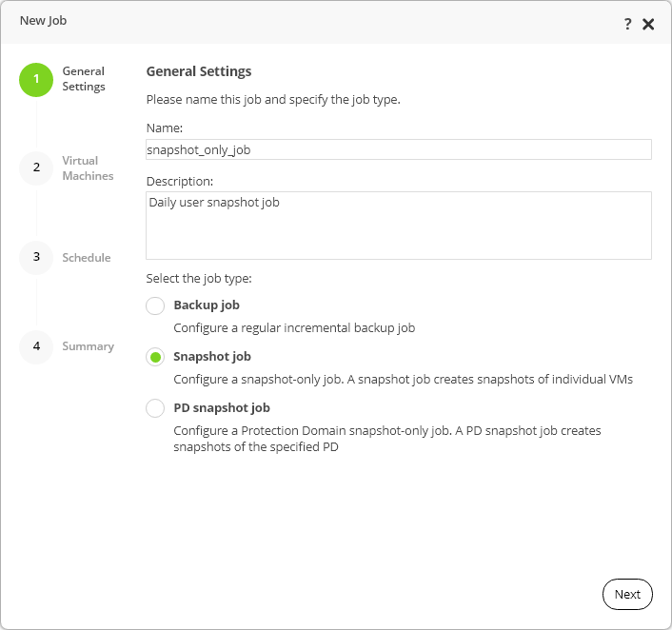Click the step 4 number circle
Image resolution: width=672 pixels, height=630 pixels.
point(36,346)
